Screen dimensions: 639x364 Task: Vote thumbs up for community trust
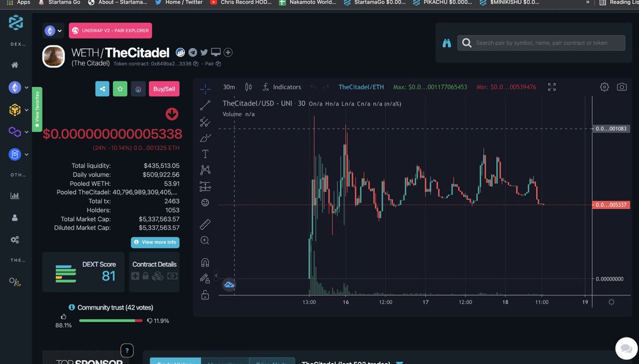(63, 317)
